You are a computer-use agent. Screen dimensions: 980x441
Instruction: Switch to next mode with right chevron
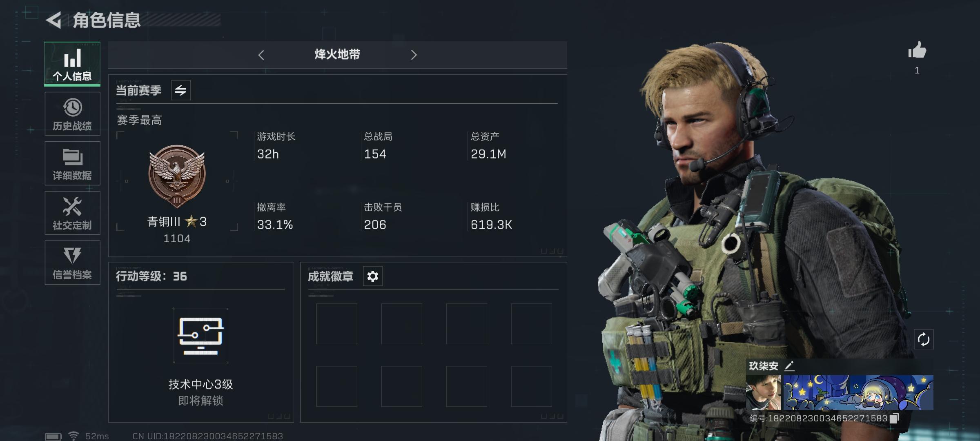(414, 55)
